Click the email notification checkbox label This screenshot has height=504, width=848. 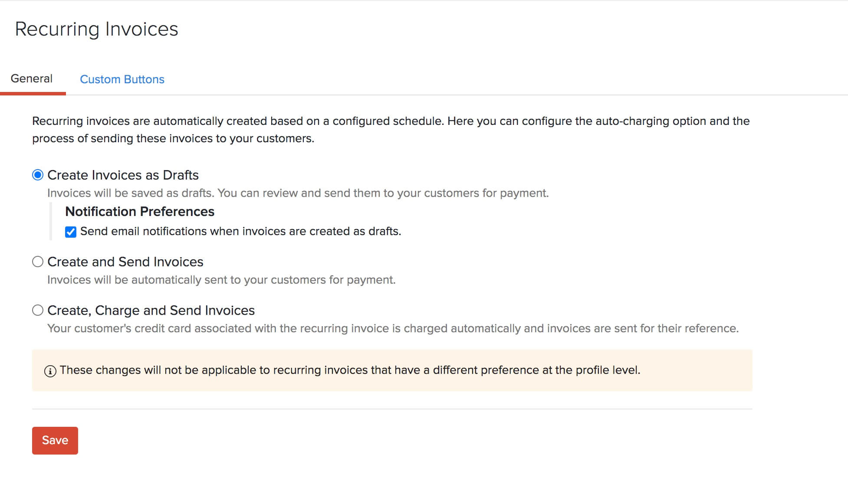pos(240,231)
